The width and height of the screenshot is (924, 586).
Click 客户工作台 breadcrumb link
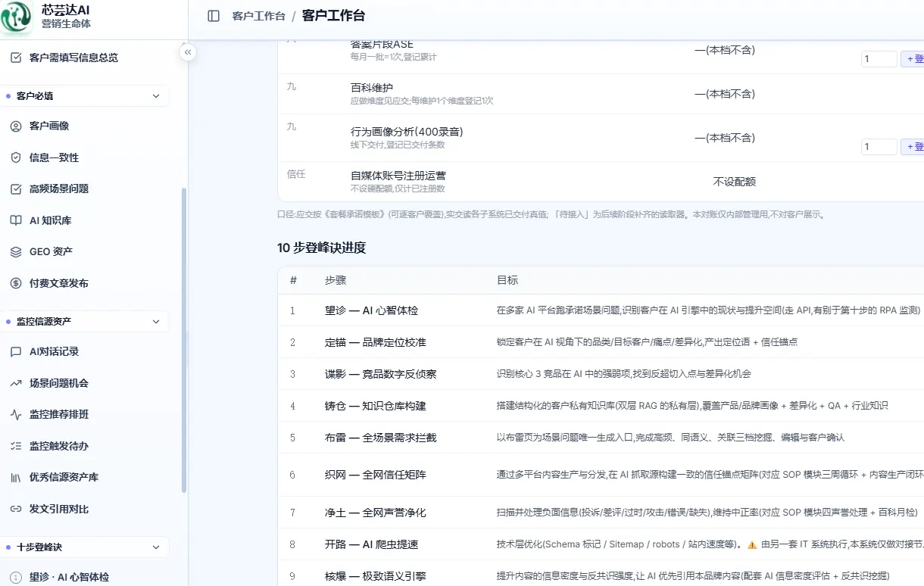point(259,16)
